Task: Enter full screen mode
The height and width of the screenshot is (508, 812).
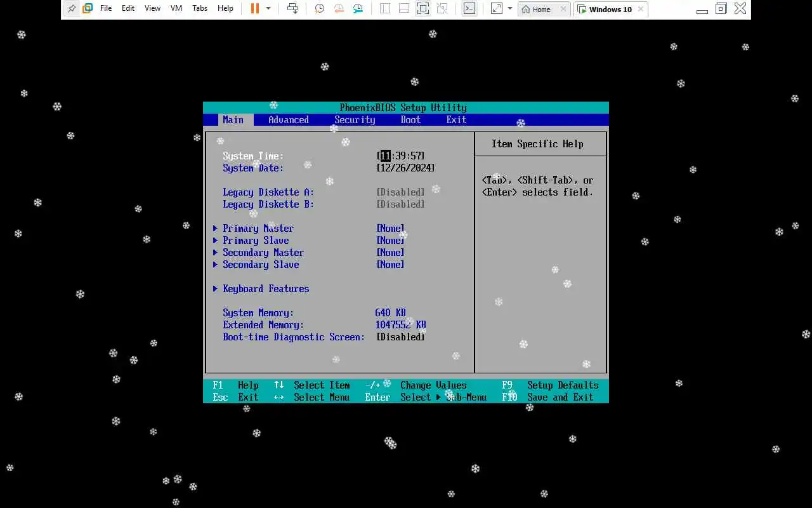Action: pyautogui.click(x=423, y=8)
